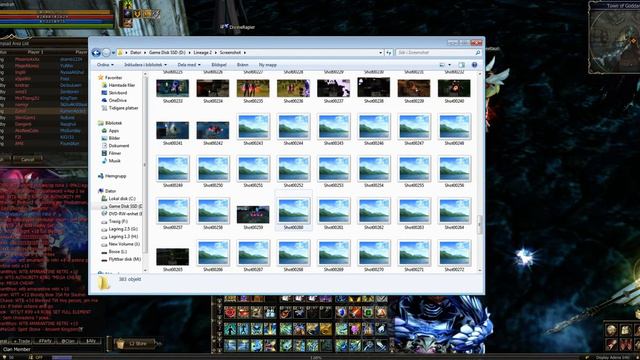The image size is (640, 360).
Task: Open OneDrive in navigation pane
Action: point(114,100)
